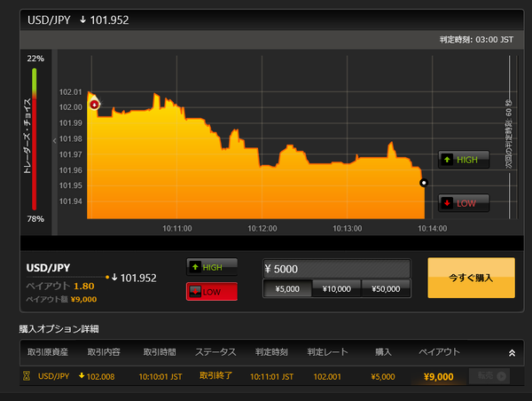This screenshot has width=532, height=401.
Task: Click the 78% label below the sentiment bar
Action: (35, 219)
